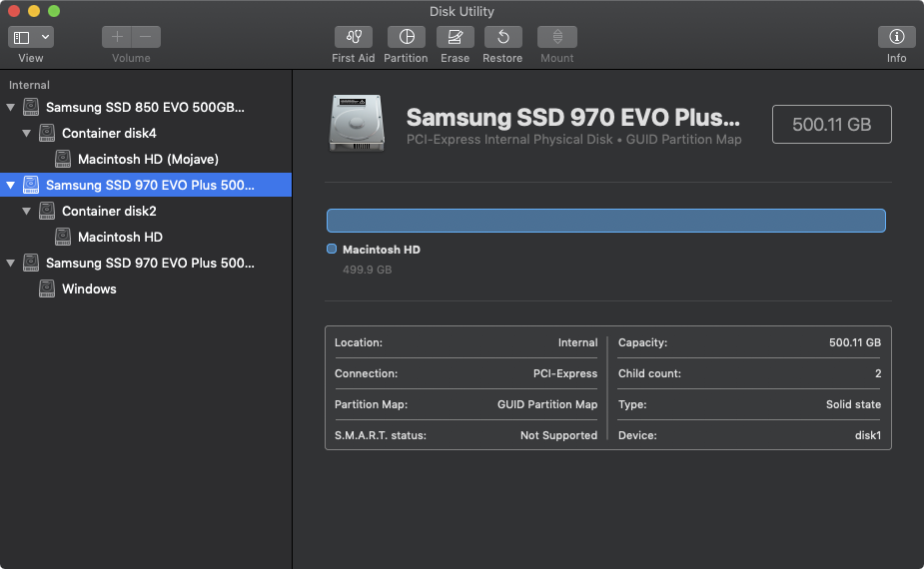The image size is (924, 569).
Task: Click the green zoom window button
Action: point(54,11)
